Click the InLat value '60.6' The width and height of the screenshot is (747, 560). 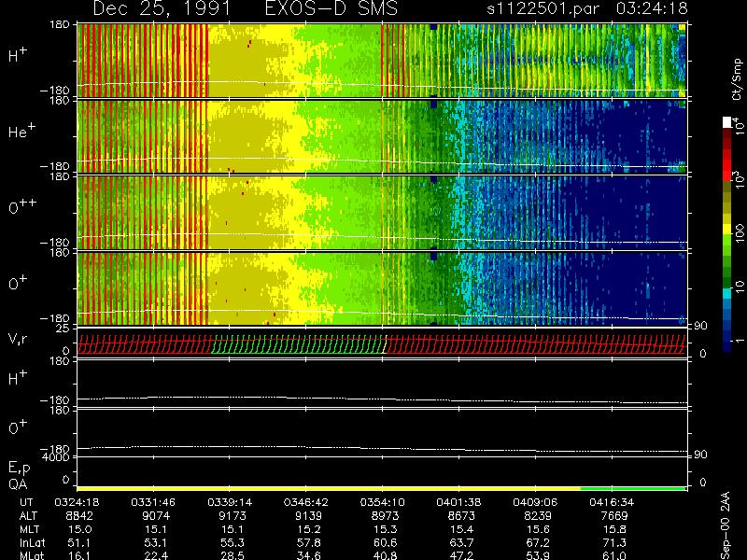click(x=385, y=542)
